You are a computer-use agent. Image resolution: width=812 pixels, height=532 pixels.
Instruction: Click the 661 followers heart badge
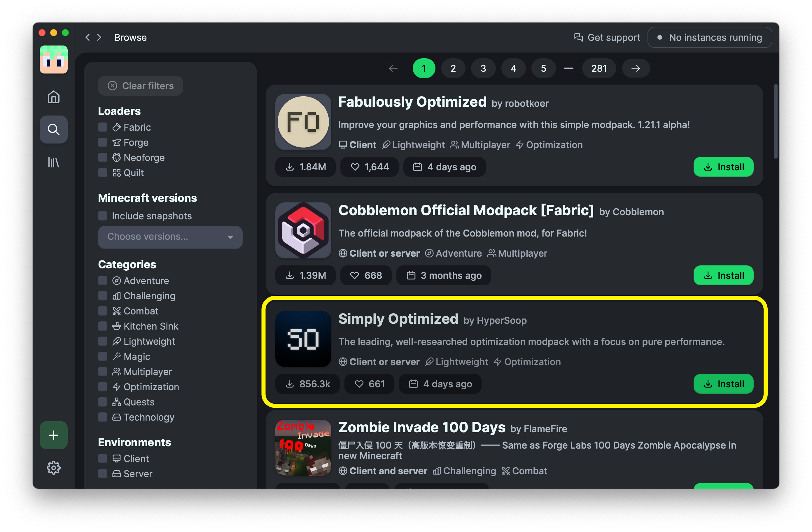[x=370, y=384]
